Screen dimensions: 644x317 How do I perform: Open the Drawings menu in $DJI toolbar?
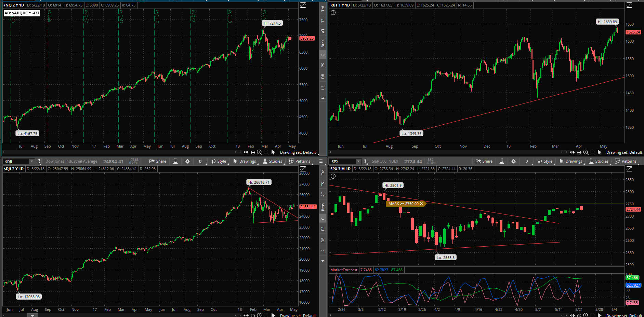(245, 161)
